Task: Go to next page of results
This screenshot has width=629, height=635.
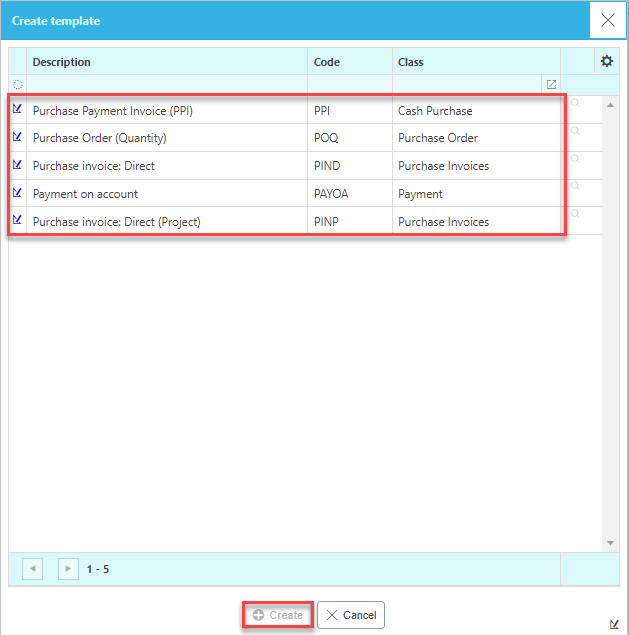Action: pyautogui.click(x=68, y=569)
